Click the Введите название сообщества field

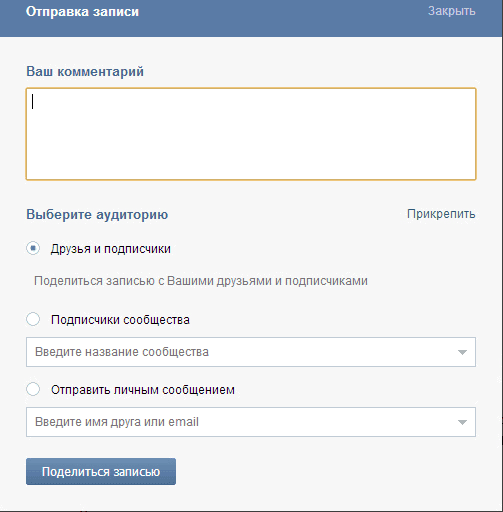click(251, 352)
